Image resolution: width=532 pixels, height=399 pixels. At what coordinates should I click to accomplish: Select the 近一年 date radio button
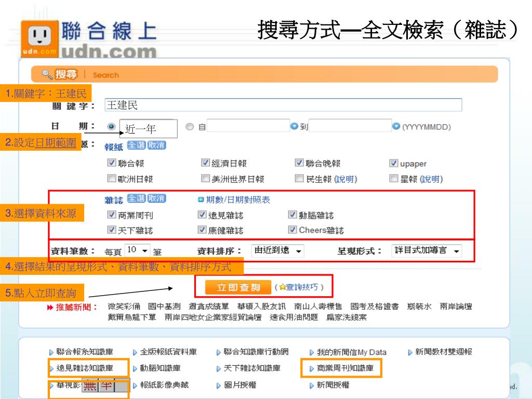point(111,127)
